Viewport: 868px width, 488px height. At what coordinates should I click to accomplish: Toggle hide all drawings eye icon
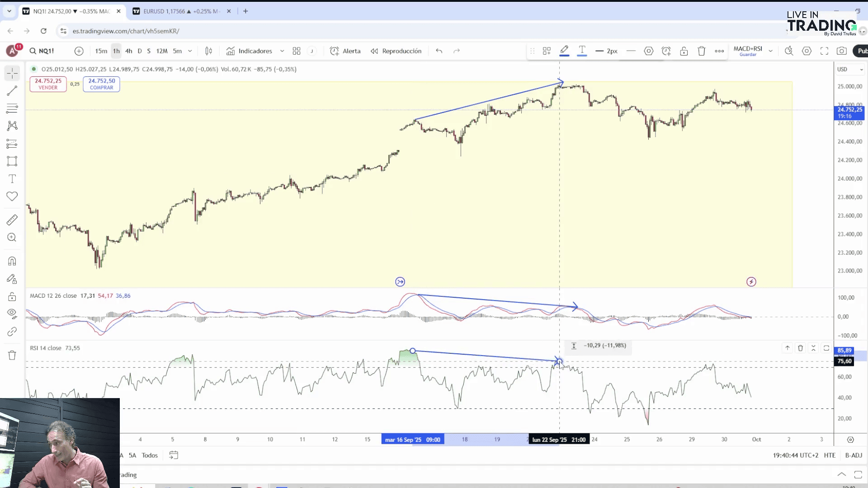click(x=12, y=314)
